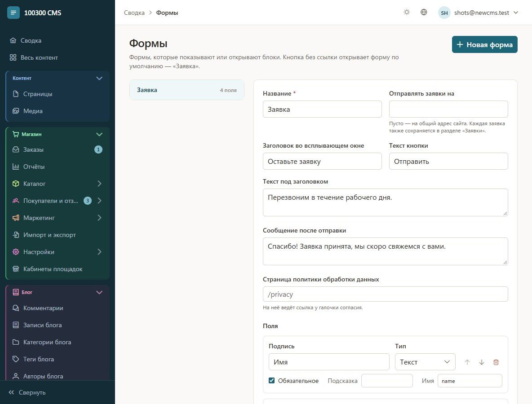532x404 pixels.
Task: Move the Имя field up with arrow
Action: 467,362
